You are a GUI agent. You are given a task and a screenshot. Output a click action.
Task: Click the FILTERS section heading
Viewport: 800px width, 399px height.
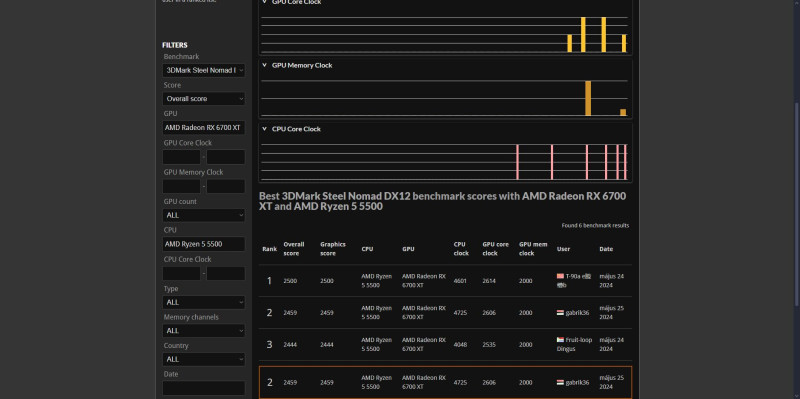click(175, 45)
